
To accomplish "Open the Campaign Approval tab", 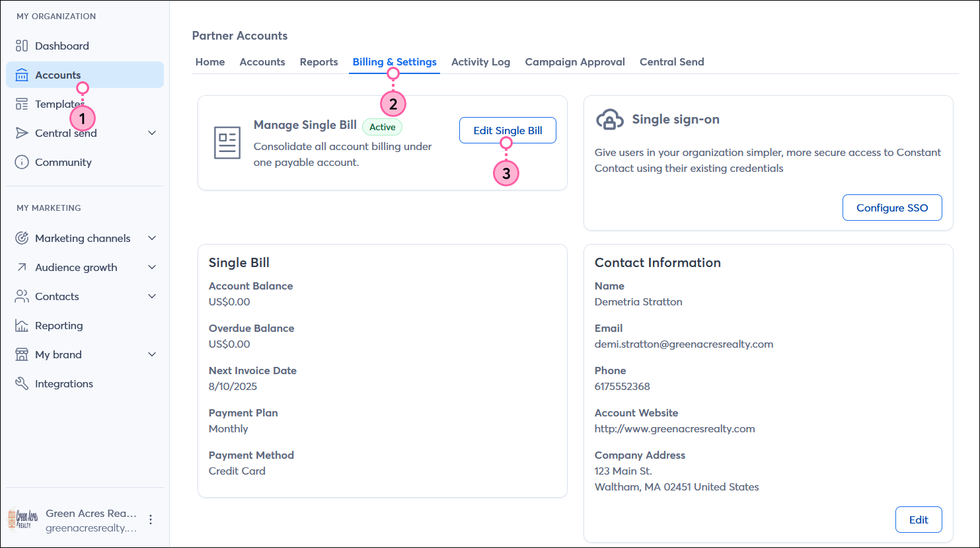I will (x=575, y=61).
